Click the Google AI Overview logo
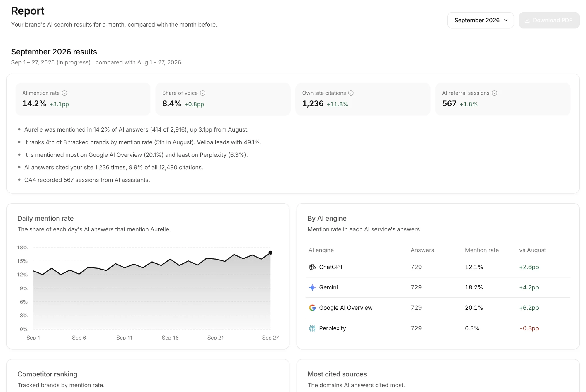Viewport: 586px width, 392px height. [312, 308]
